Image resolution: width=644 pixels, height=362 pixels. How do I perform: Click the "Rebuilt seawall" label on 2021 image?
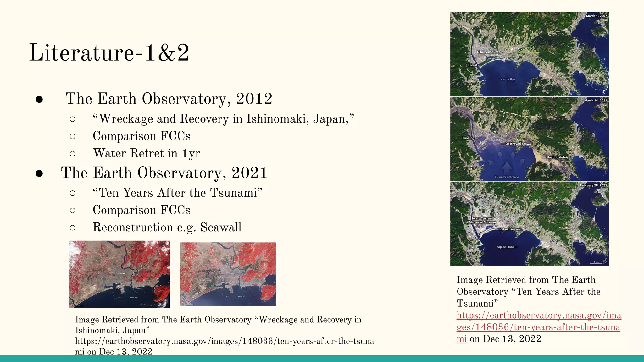coord(510,229)
